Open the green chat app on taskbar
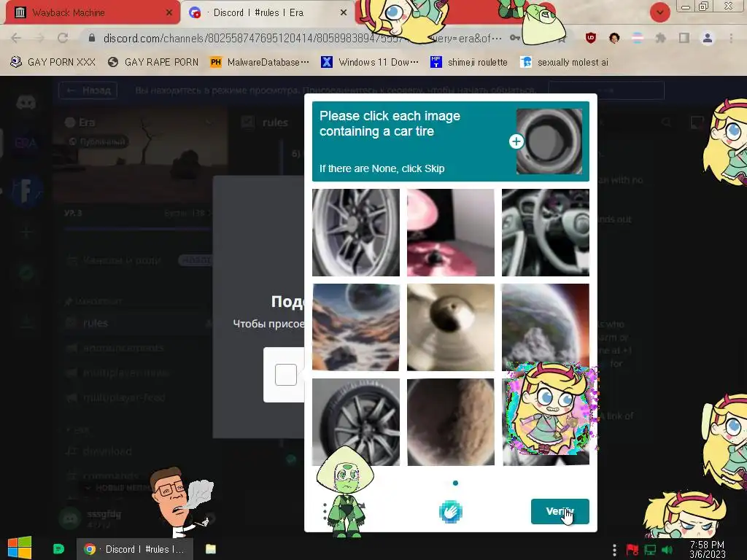This screenshot has height=560, width=747. (58, 549)
